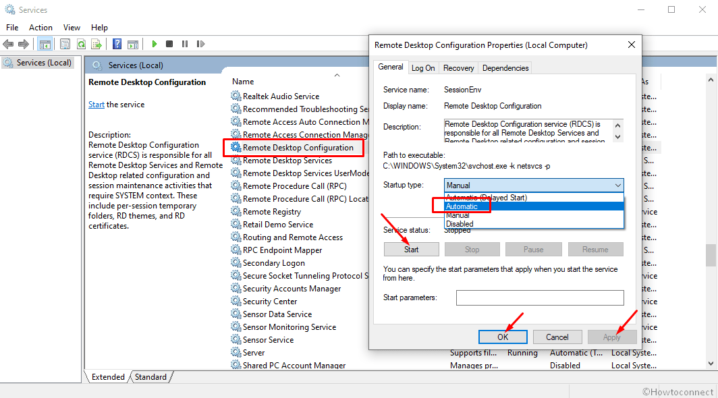Click the gear icon beside Shared PC Account Manager
The height and width of the screenshot is (398, 718).
[x=236, y=365]
